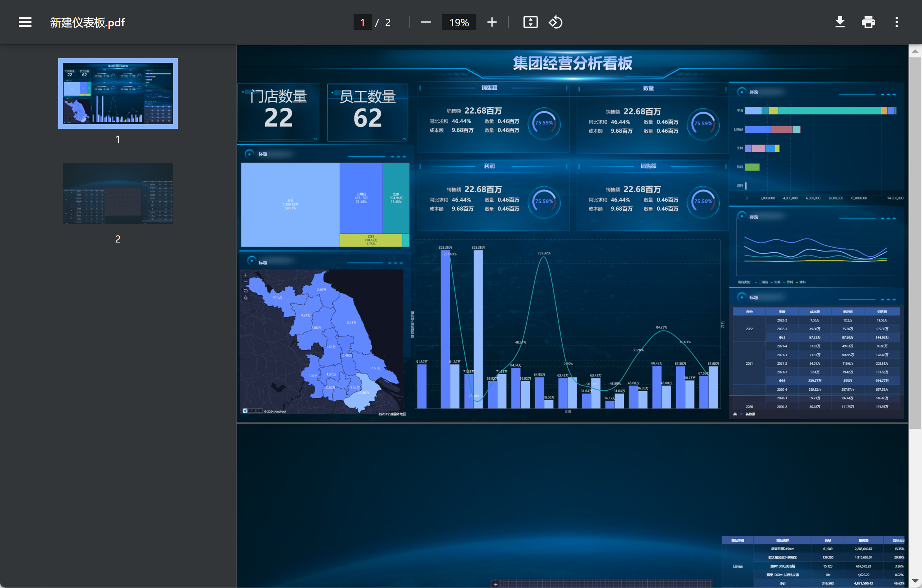Click the zoom out minus button
The image size is (922, 588).
coord(426,22)
